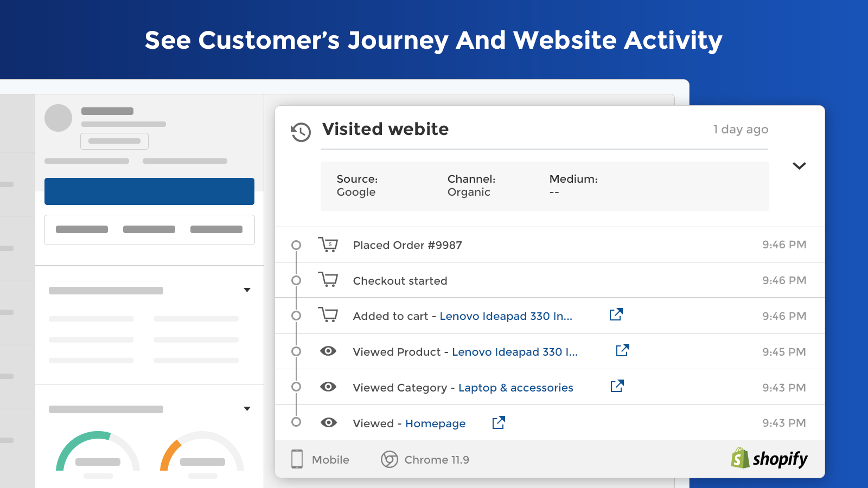Click the cart icon beside Checkout started
The height and width of the screenshot is (488, 868).
tap(328, 280)
